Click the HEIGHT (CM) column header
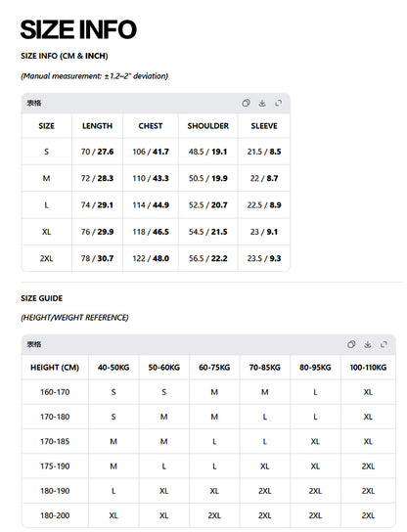 (x=55, y=368)
